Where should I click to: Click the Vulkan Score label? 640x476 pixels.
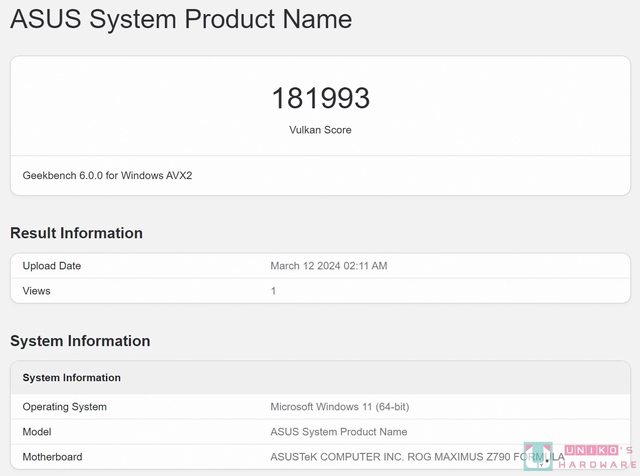coord(320,130)
